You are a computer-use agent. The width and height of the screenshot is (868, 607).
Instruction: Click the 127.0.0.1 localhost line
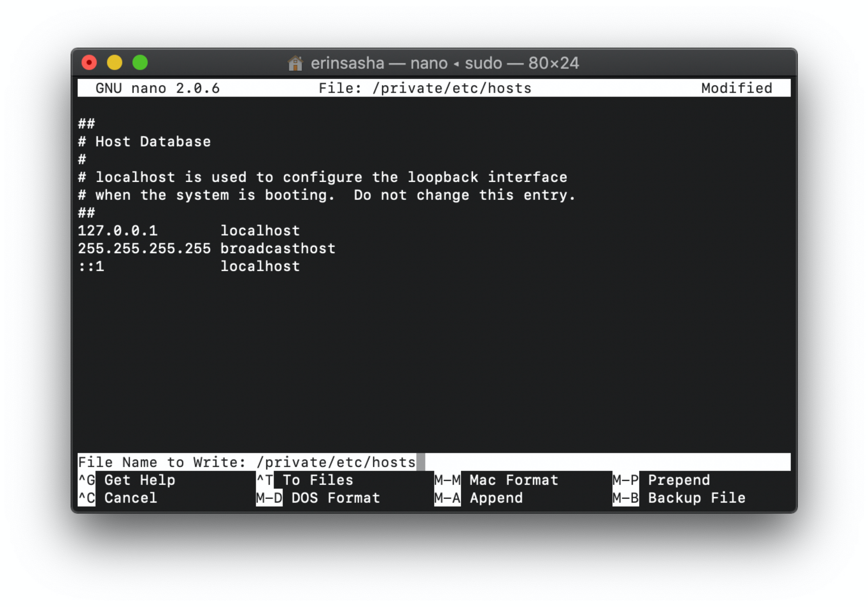tap(189, 231)
